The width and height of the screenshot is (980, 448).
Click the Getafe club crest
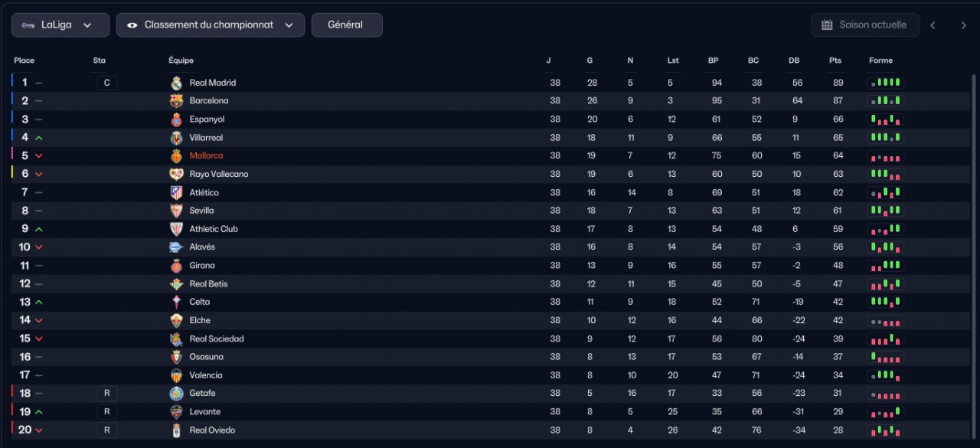176,394
